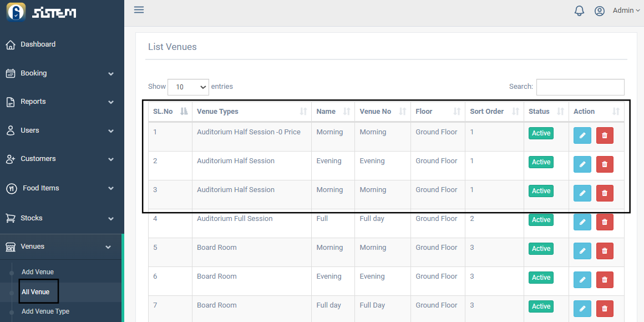This screenshot has height=322, width=644.
Task: Sort table by Floor column
Action: point(438,112)
